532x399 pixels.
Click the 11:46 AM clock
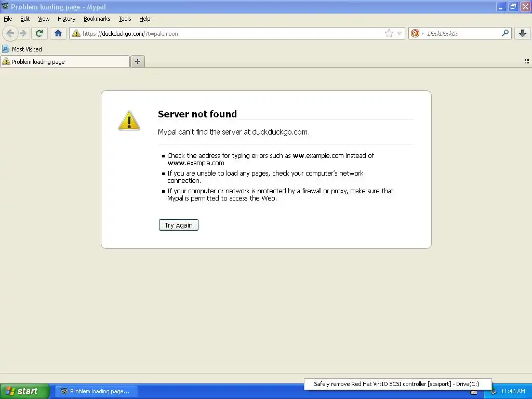click(x=513, y=391)
